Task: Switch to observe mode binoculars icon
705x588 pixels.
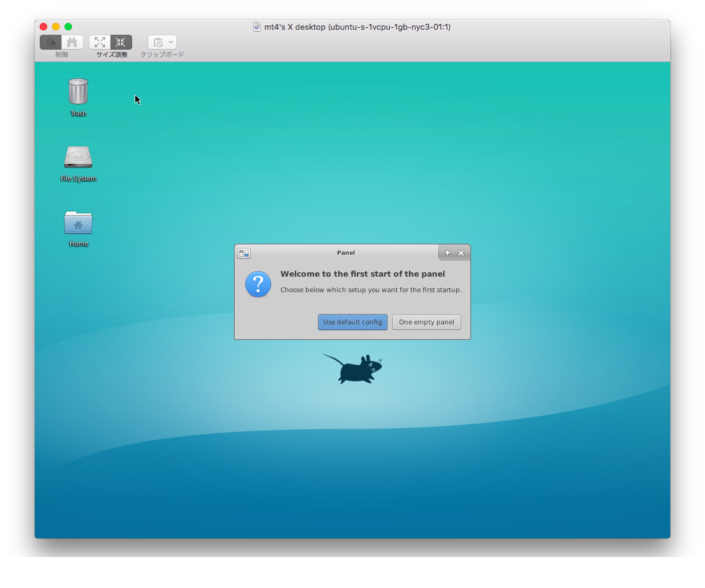Action: tap(73, 42)
